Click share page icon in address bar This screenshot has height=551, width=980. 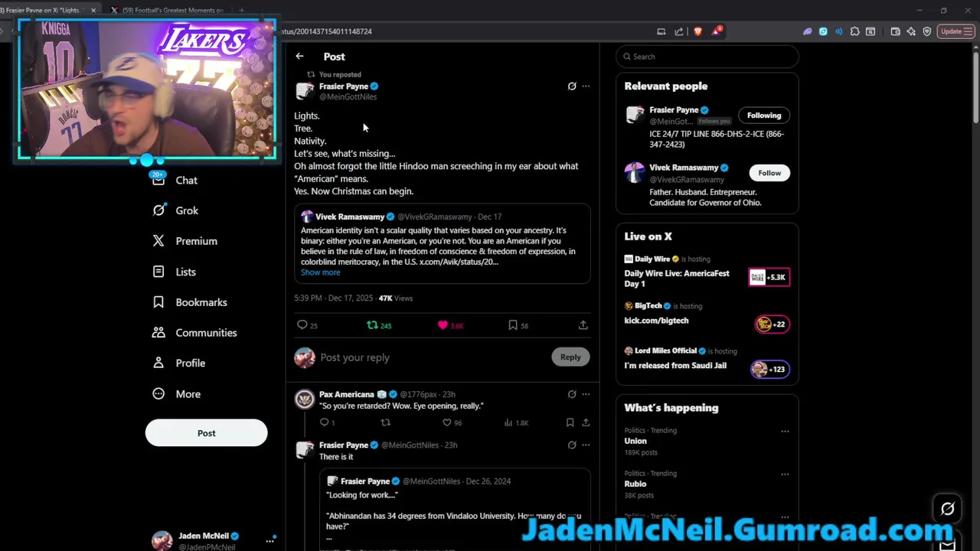(679, 31)
